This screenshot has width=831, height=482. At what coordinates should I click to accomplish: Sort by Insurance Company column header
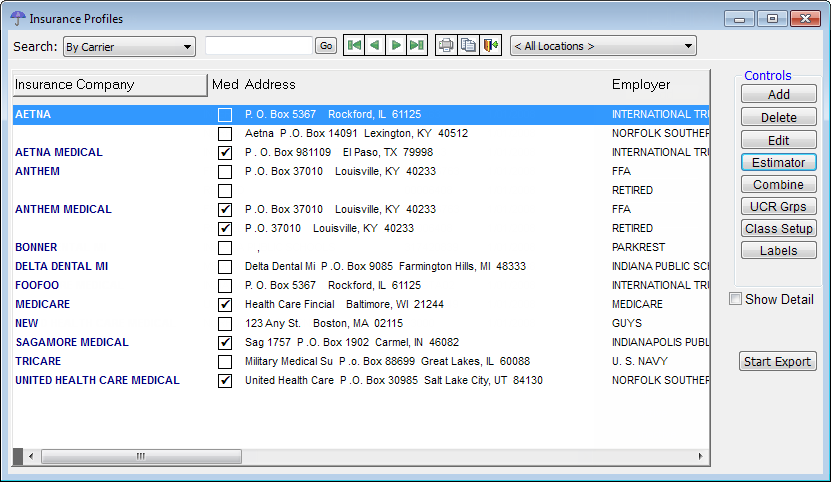(110, 85)
